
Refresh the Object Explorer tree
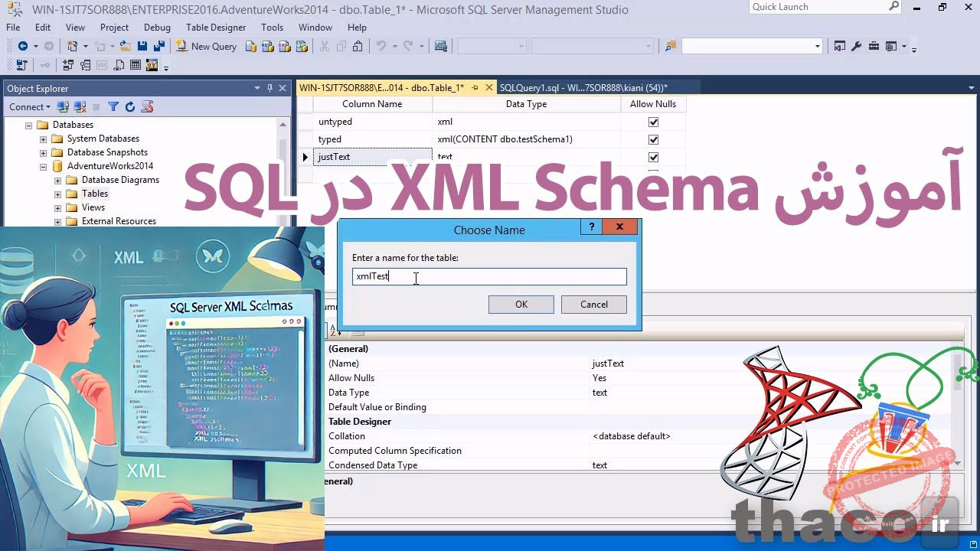tap(130, 106)
